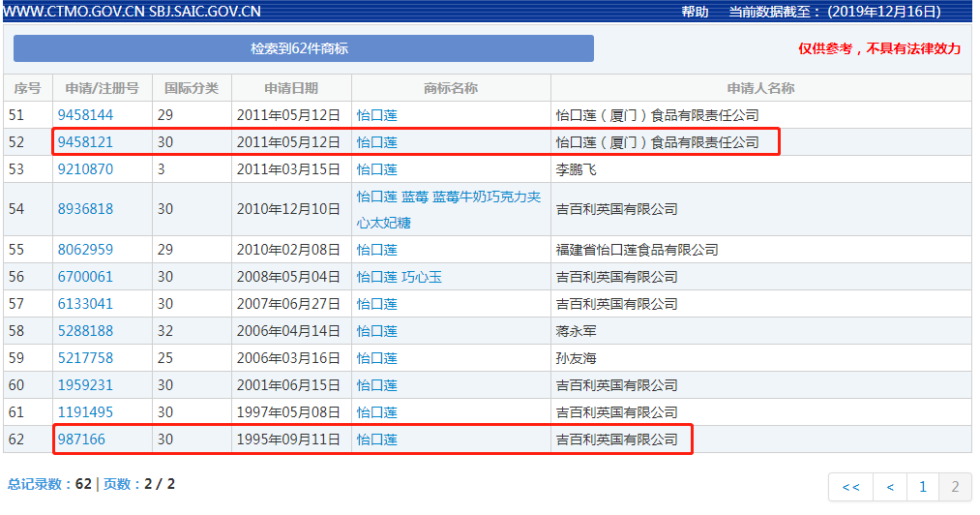Click the 申请日期 column header
Image resolution: width=980 pixels, height=515 pixels.
click(x=291, y=88)
